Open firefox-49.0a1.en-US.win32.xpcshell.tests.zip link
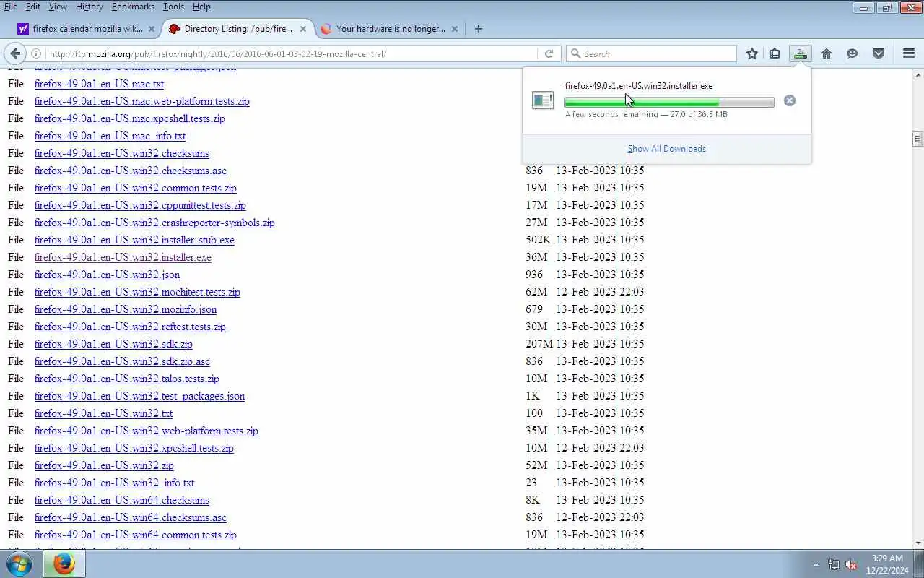This screenshot has width=924, height=578. point(134,448)
